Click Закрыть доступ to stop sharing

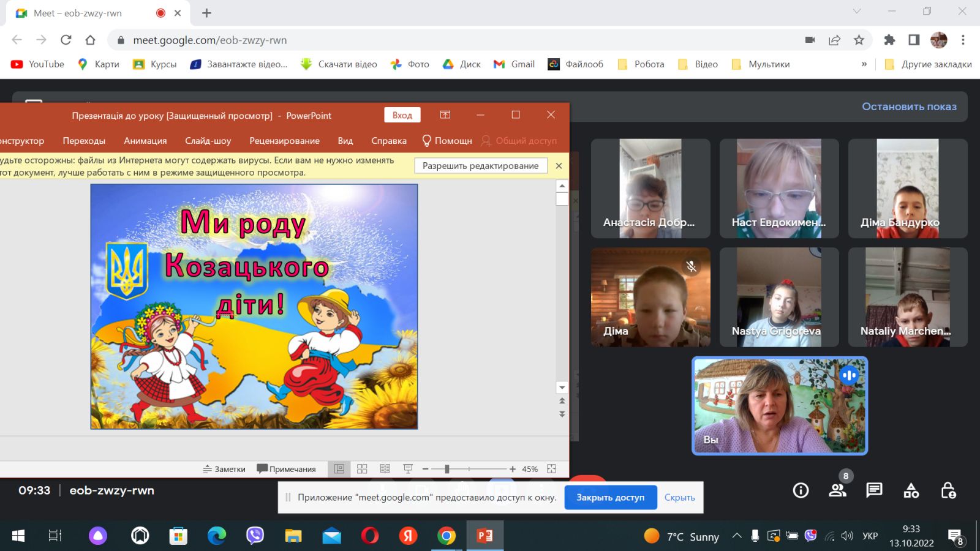(610, 498)
